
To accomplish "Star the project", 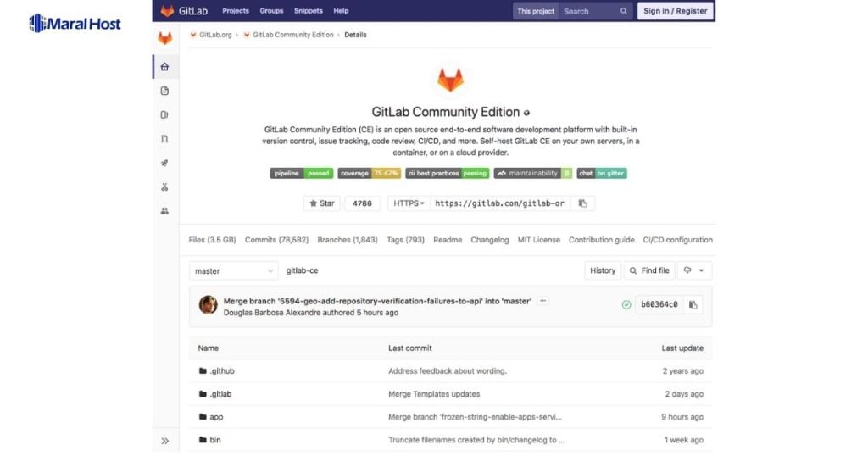I will [321, 203].
